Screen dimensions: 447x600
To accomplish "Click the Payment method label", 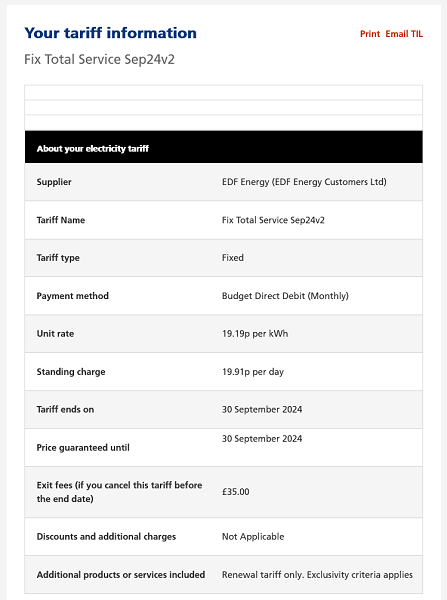I will (x=73, y=296).
